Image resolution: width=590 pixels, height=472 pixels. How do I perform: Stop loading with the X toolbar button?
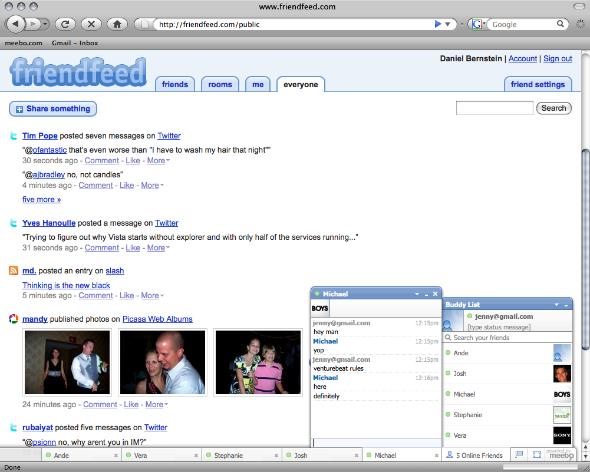[x=91, y=24]
